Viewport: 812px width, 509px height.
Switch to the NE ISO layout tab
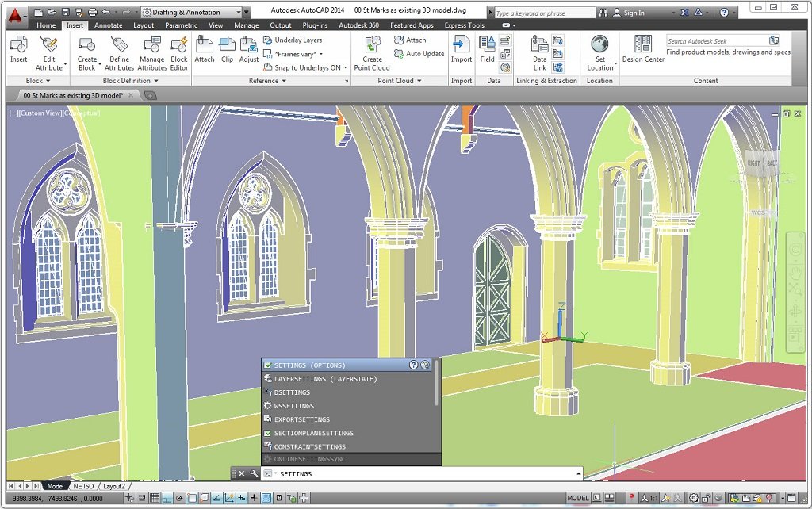pyautogui.click(x=82, y=486)
